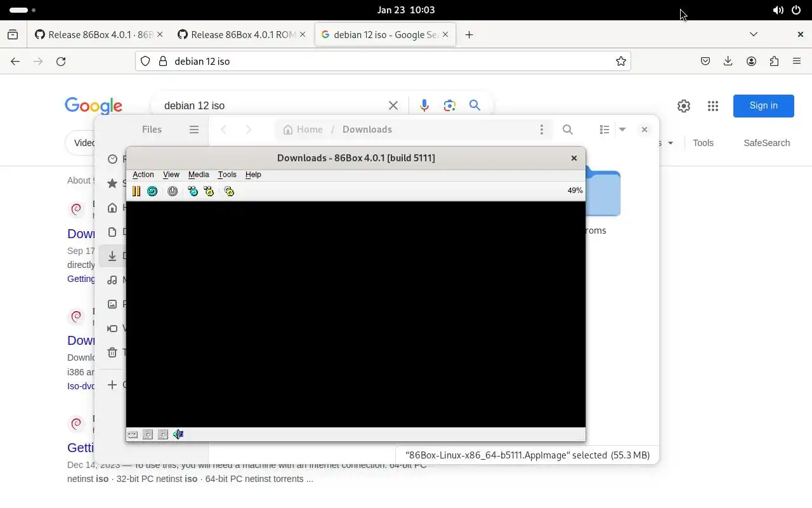Screen dimensions: 812x508
Task: Open Firefox View from the tab bar
Action: 13,35
